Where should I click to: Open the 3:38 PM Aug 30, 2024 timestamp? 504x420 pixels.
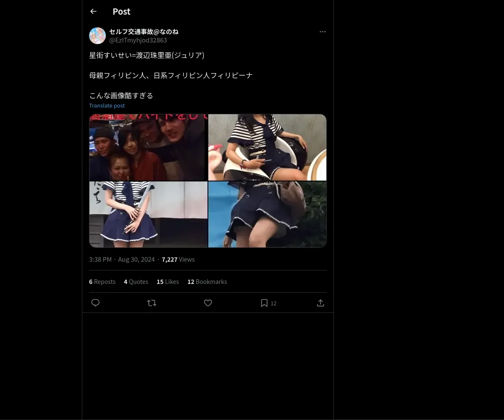point(122,260)
